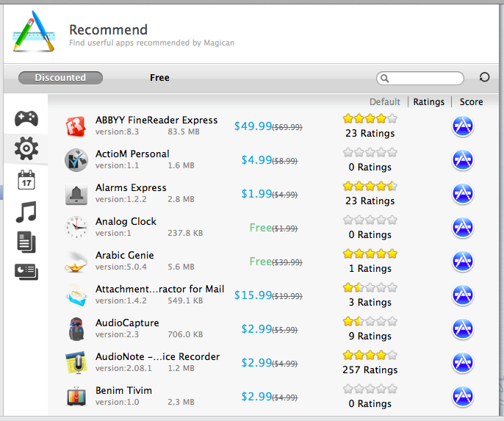The height and width of the screenshot is (421, 504).
Task: Click the ABBYY FineReader red app icon
Action: coord(76,126)
